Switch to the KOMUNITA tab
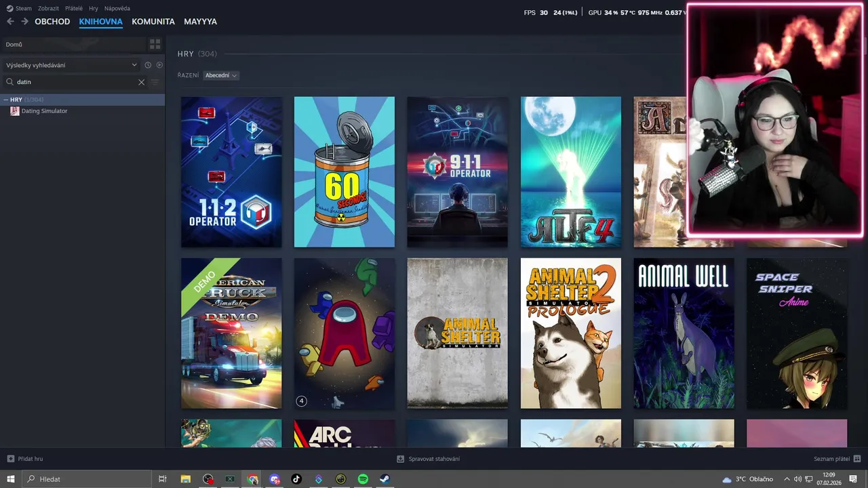The width and height of the screenshot is (868, 488). (x=153, y=22)
